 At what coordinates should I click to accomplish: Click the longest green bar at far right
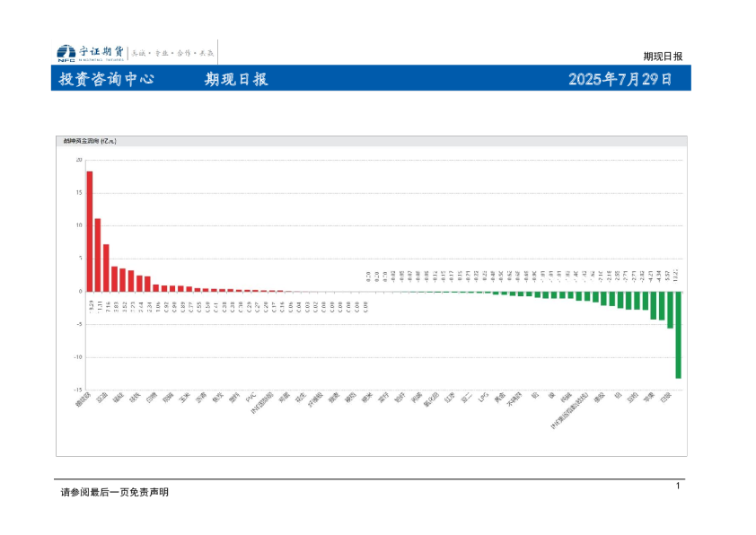pyautogui.click(x=678, y=334)
